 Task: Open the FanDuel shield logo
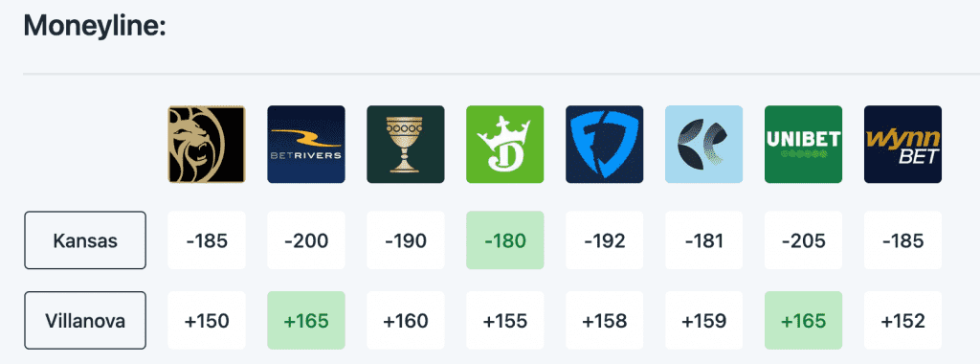605,145
